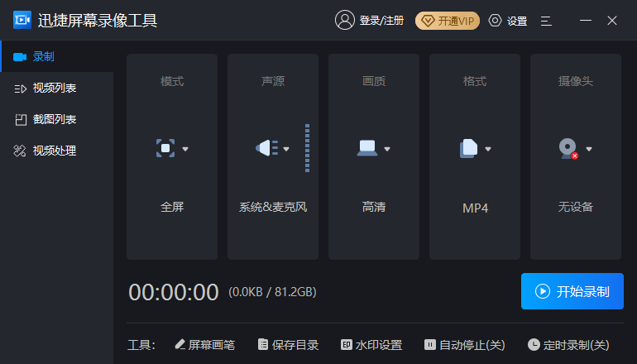Open the 登录/注册 link
This screenshot has width=637, height=364.
381,21
